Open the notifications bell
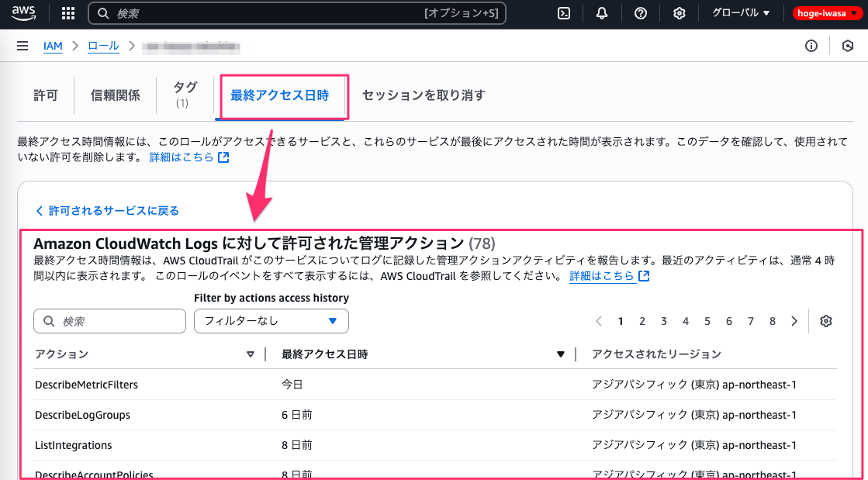Image resolution: width=868 pixels, height=480 pixels. (602, 14)
